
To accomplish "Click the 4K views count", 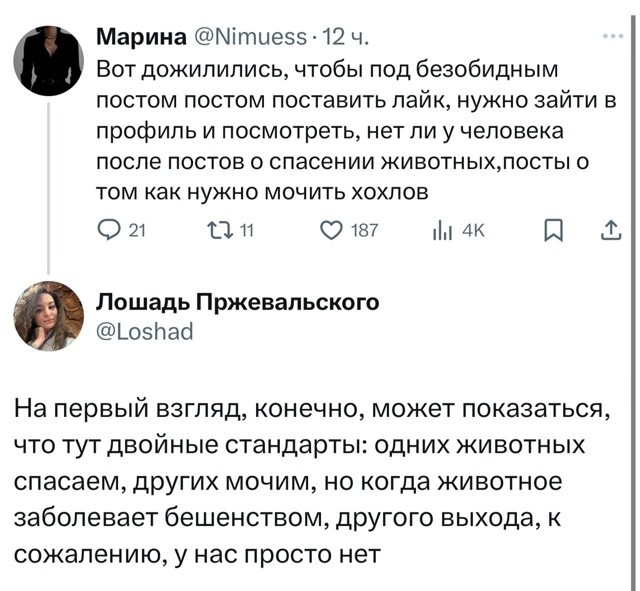I will [473, 231].
